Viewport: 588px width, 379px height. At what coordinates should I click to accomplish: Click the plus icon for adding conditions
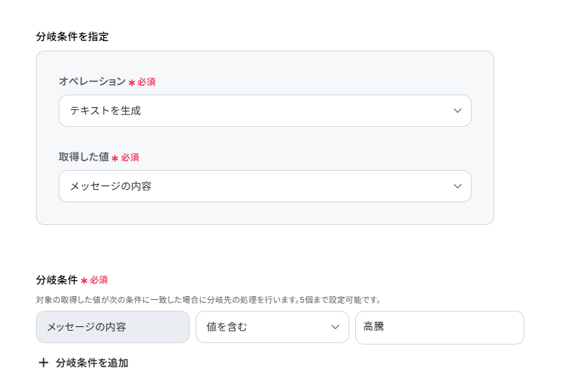pos(43,363)
